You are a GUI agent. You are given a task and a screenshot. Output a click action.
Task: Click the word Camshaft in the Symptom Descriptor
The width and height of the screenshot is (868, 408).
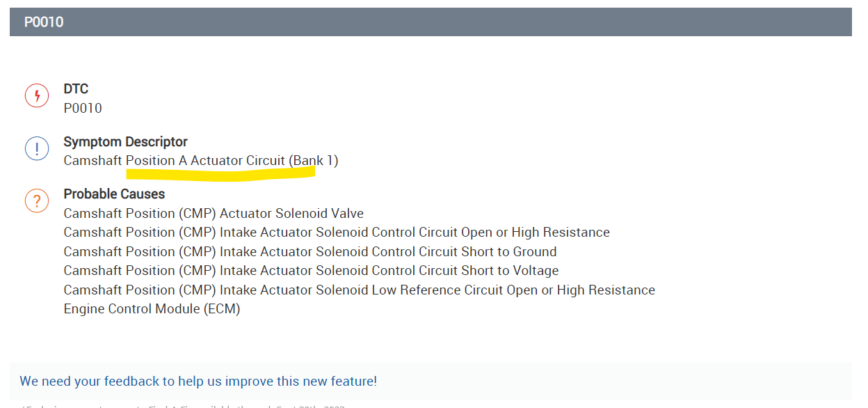[93, 161]
